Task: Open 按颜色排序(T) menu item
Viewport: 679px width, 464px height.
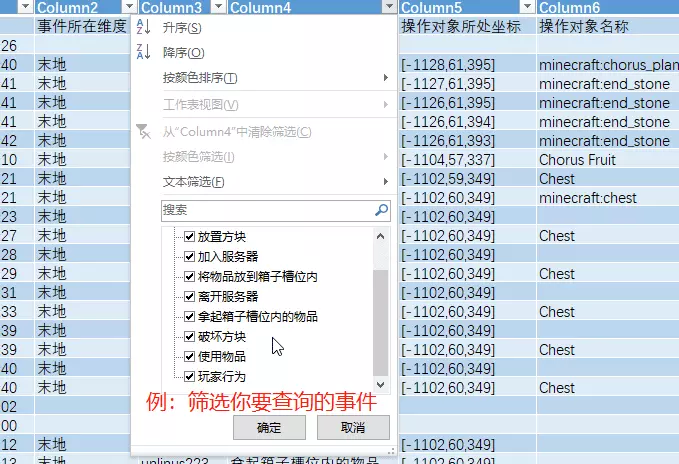Action: tap(200, 78)
